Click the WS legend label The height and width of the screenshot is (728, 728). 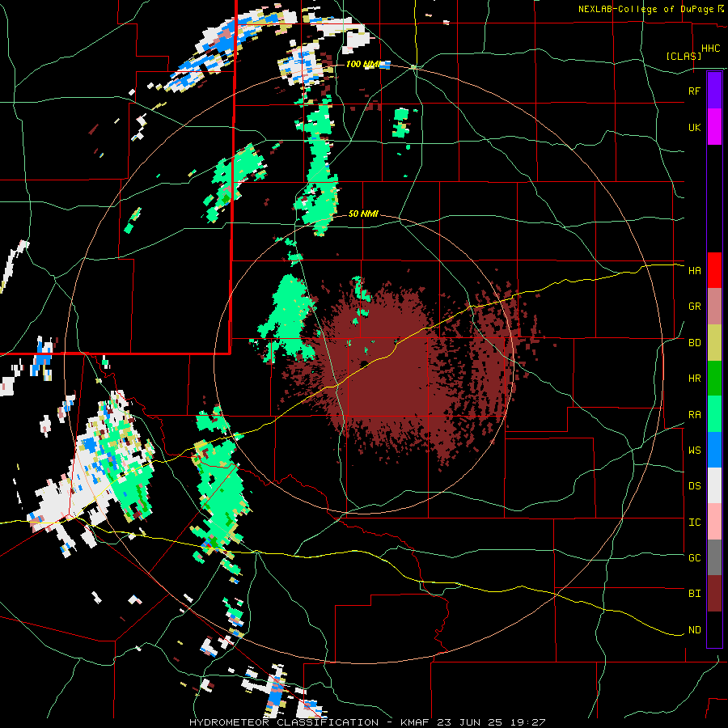pyautogui.click(x=694, y=451)
